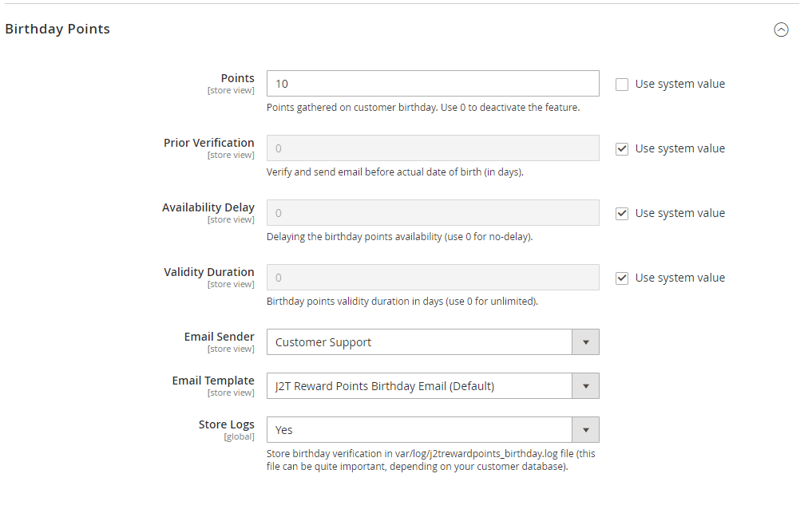Image resolution: width=812 pixels, height=513 pixels.
Task: Open the Email Sender dropdown arrow
Action: pyautogui.click(x=586, y=341)
